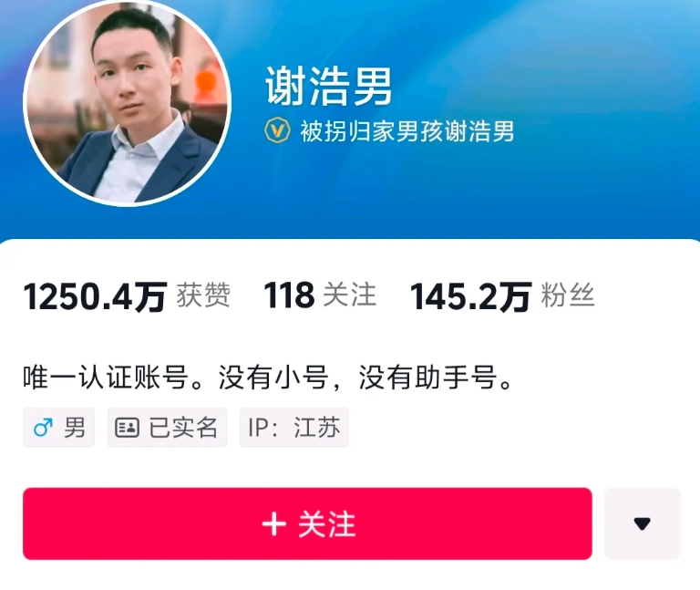This screenshot has width=700, height=590.
Task: Tap the yellow V verification badge
Action: click(277, 130)
